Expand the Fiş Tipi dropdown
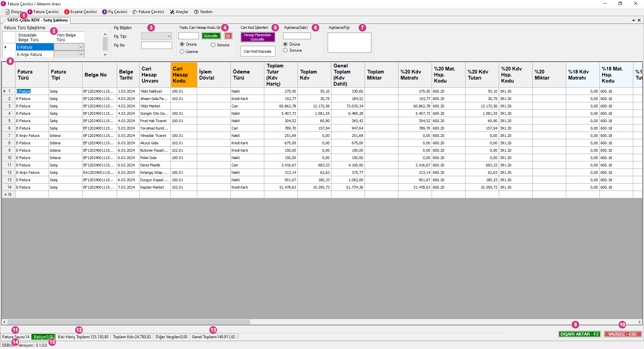This screenshot has width=644, height=349. click(169, 36)
